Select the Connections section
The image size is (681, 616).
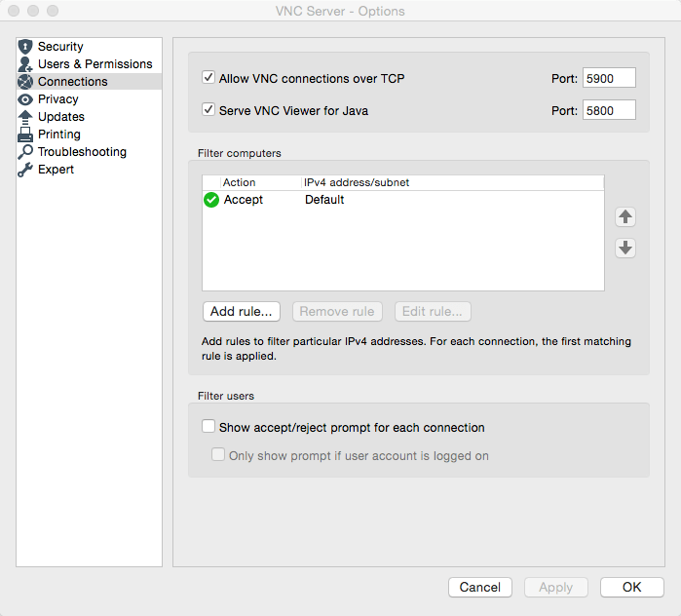tap(89, 82)
